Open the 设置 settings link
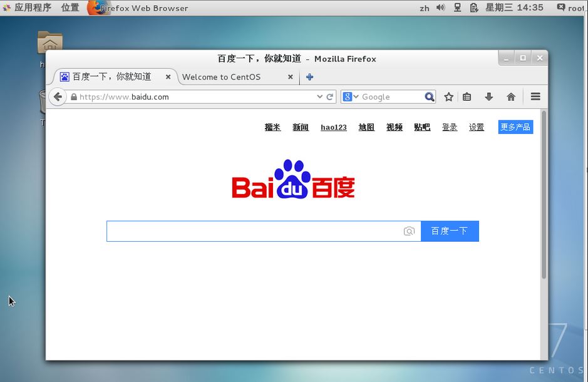The image size is (588, 382). click(x=477, y=128)
